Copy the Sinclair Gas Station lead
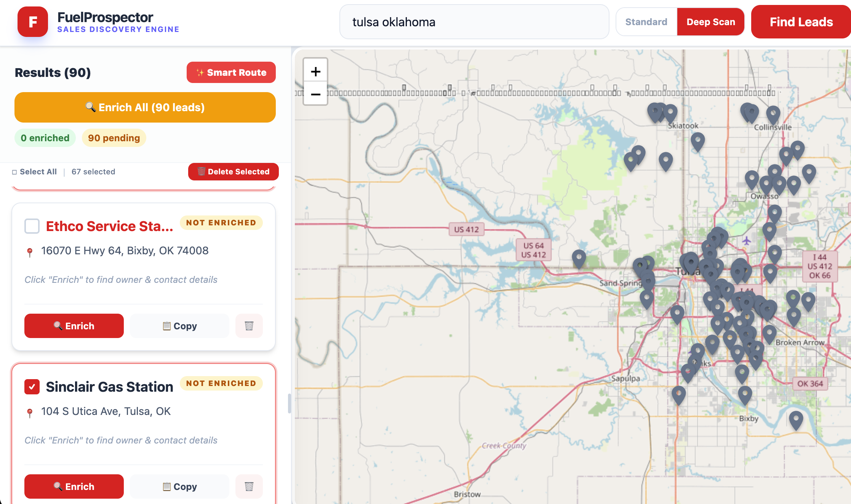Screen dimensions: 851x504 click(179, 486)
